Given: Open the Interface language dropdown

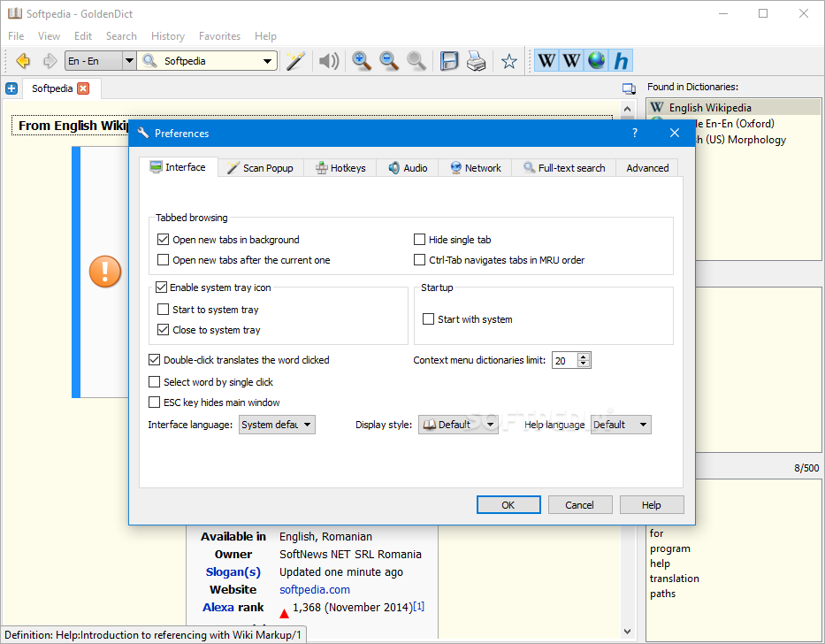Looking at the screenshot, I should (x=277, y=425).
